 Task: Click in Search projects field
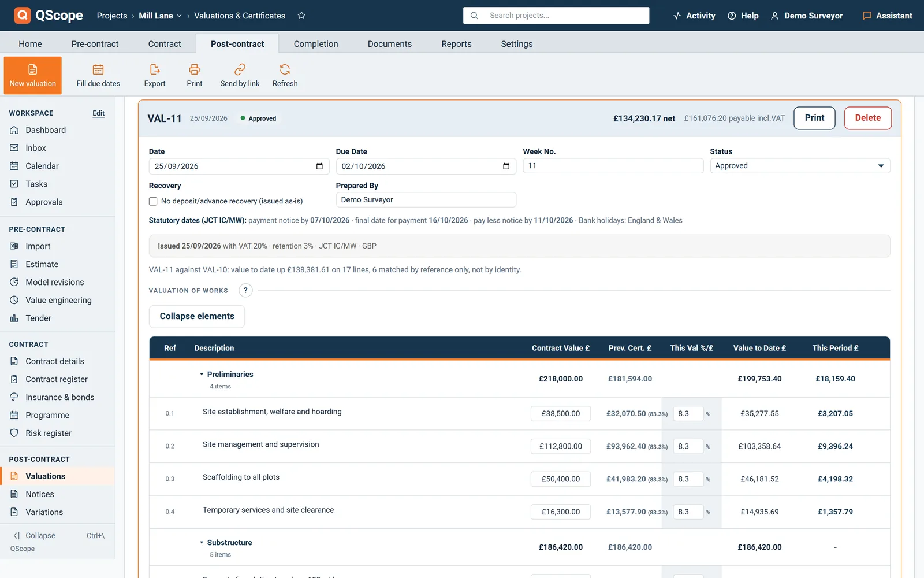tap(556, 16)
